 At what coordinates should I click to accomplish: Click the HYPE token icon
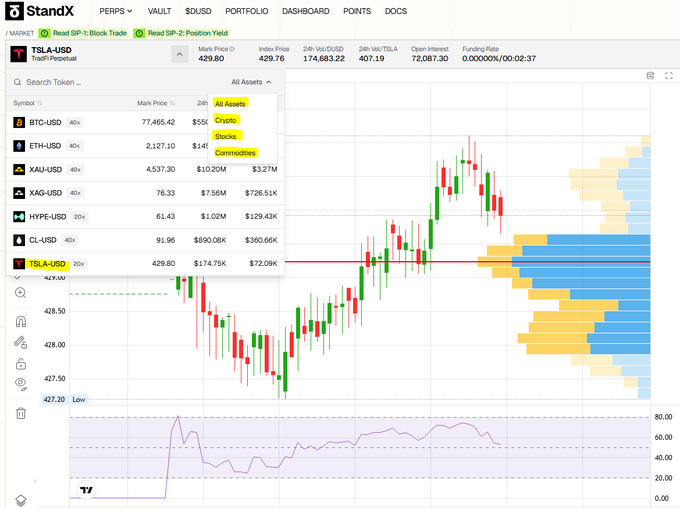(19, 216)
